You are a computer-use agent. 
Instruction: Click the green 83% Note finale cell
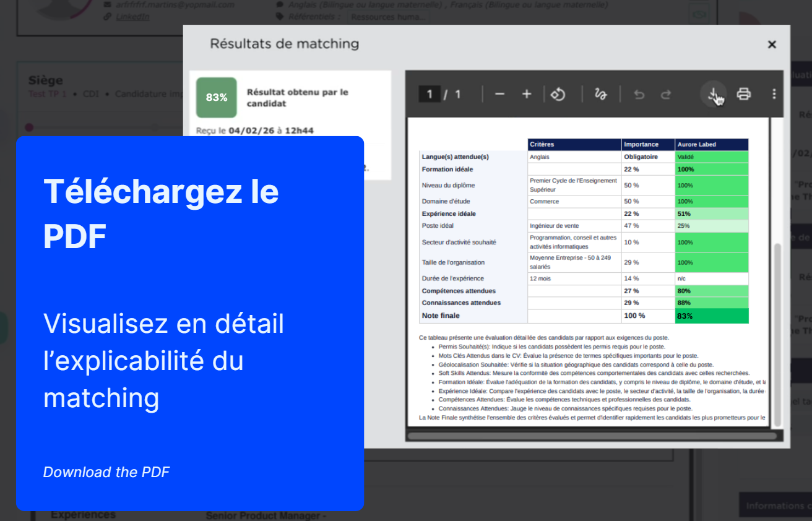coord(712,316)
